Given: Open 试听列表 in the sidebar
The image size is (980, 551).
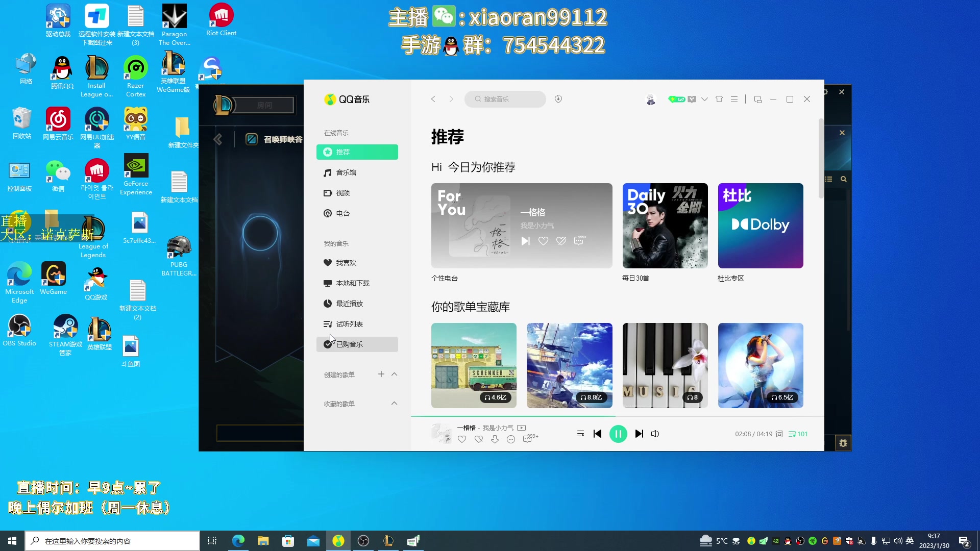Looking at the screenshot, I should [357, 324].
